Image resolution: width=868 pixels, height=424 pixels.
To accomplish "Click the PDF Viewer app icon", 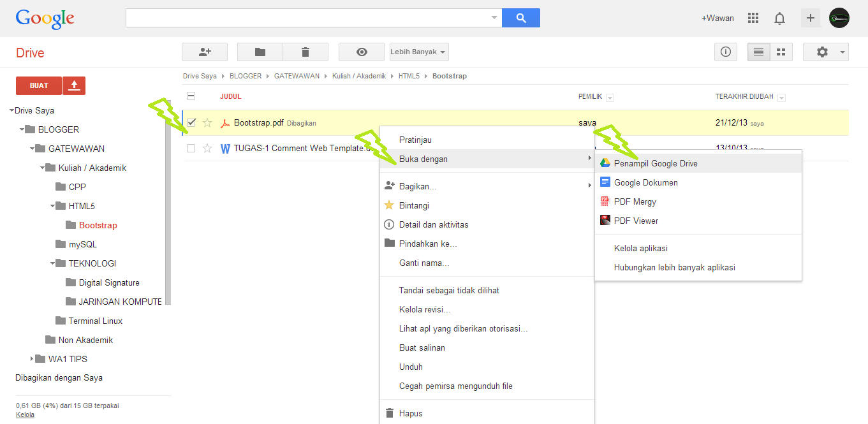I will 605,221.
